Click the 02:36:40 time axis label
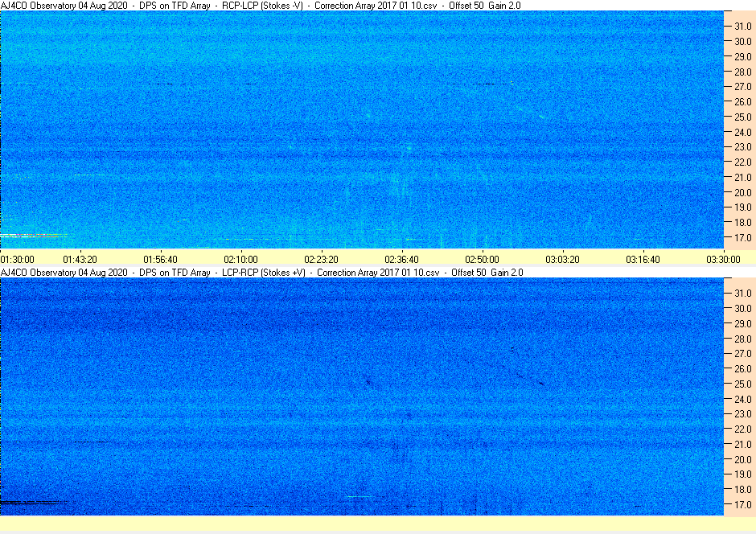 [401, 259]
